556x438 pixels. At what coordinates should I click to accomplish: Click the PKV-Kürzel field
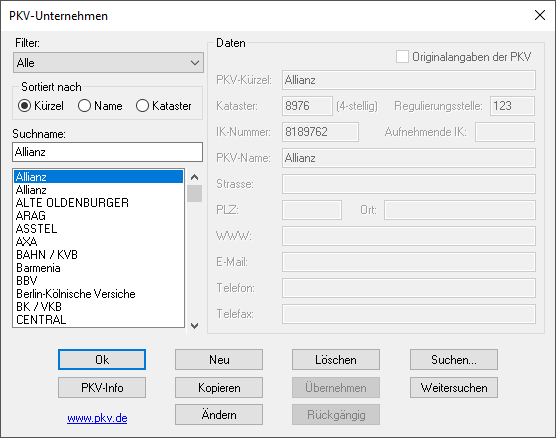click(409, 80)
